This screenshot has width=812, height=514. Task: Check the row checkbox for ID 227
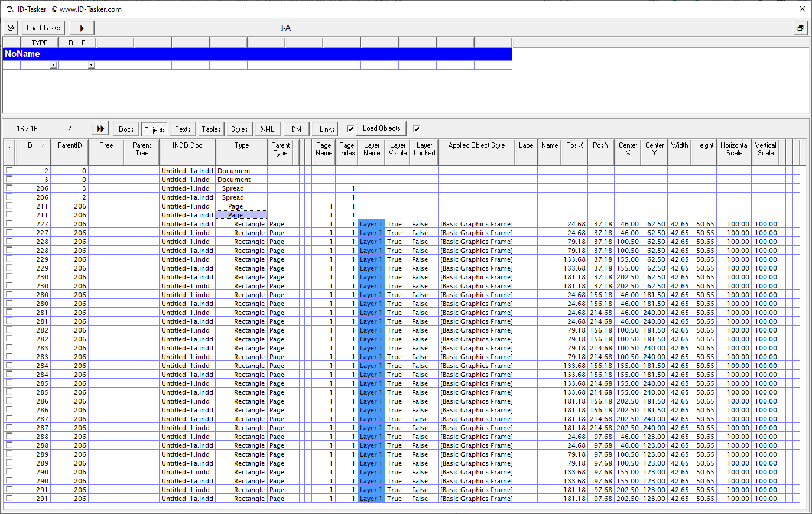point(9,224)
